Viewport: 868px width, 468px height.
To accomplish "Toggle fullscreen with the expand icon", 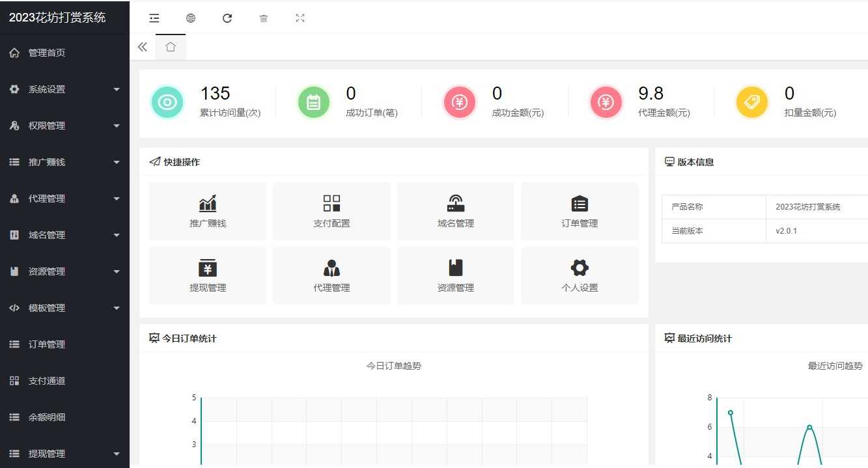I will tap(300, 18).
